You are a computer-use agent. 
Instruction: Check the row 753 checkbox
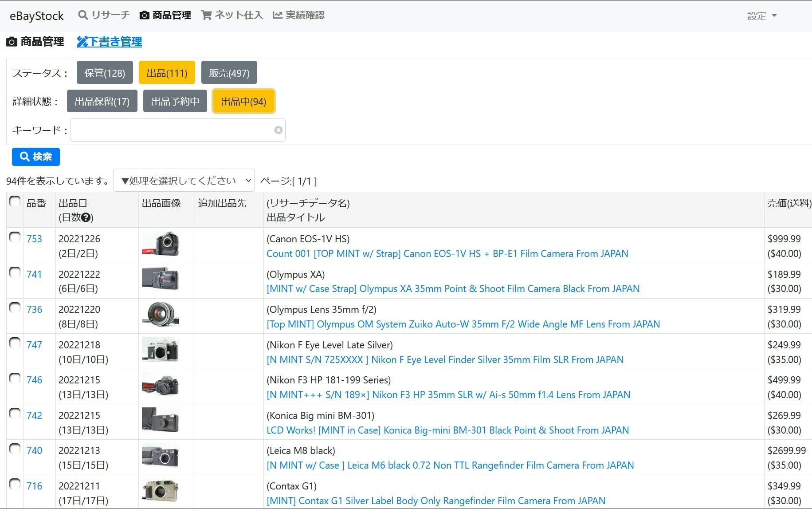click(15, 237)
